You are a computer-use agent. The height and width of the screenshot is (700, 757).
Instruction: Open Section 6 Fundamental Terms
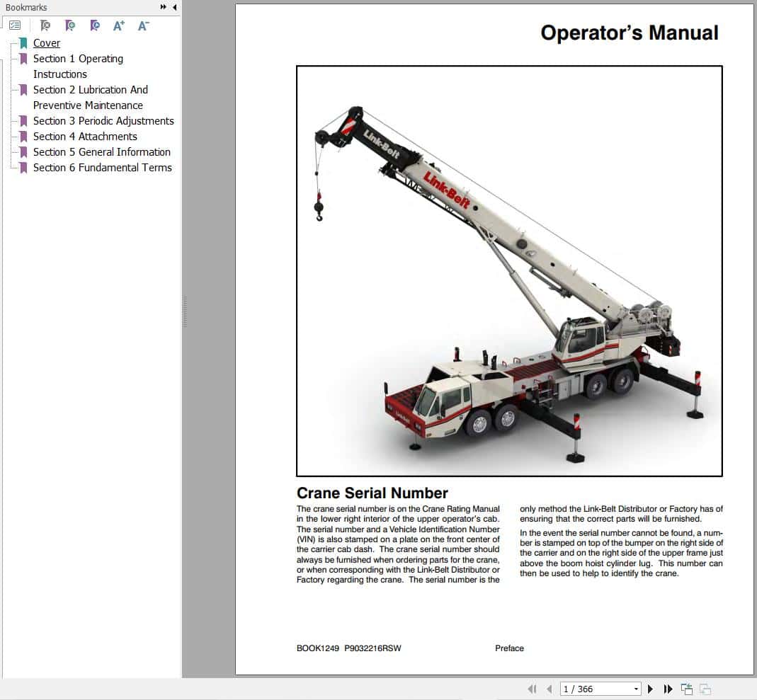[102, 168]
